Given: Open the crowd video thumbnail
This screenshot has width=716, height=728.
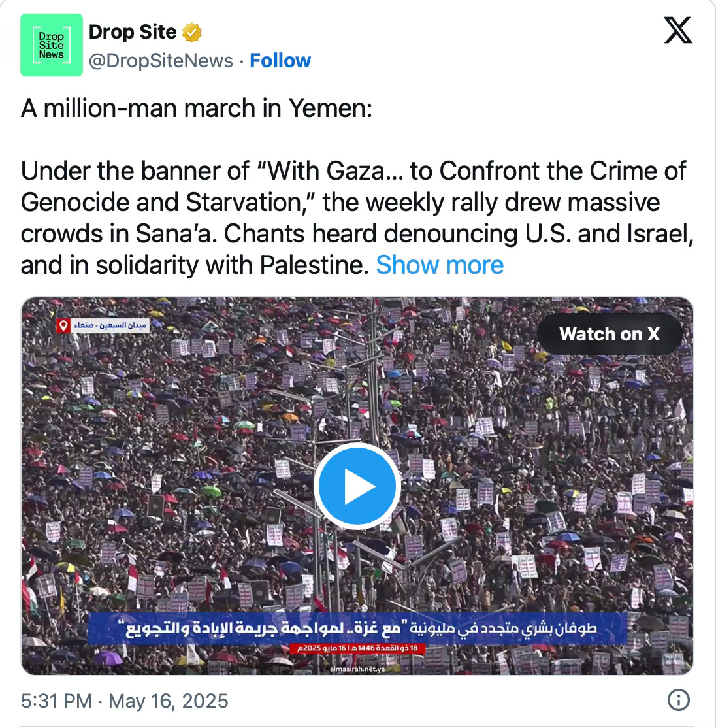Looking at the screenshot, I should 357,486.
